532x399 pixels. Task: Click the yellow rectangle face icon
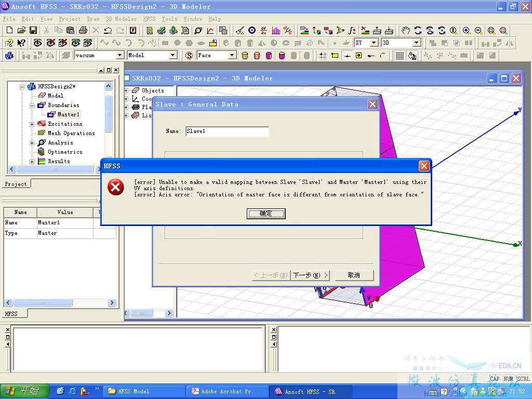point(335,55)
